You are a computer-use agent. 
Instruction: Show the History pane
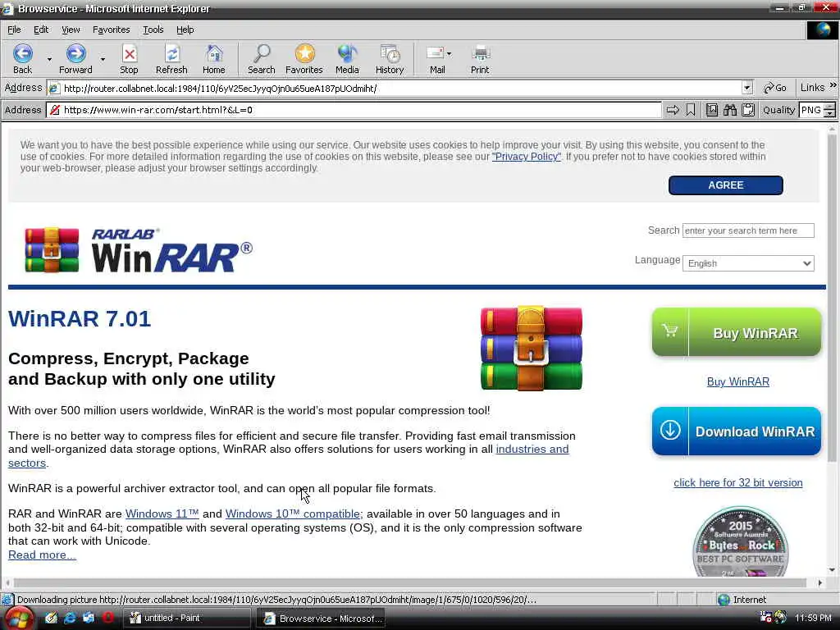click(x=390, y=59)
